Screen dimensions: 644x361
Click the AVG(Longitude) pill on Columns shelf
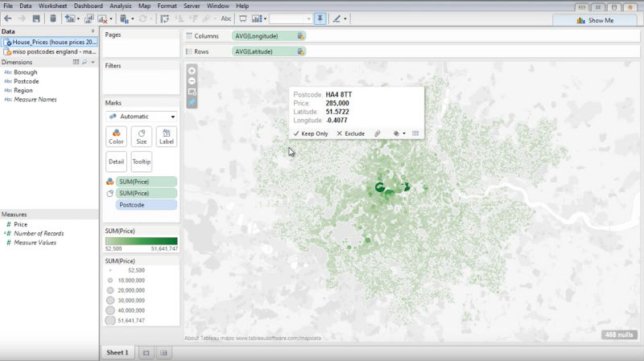[269, 36]
